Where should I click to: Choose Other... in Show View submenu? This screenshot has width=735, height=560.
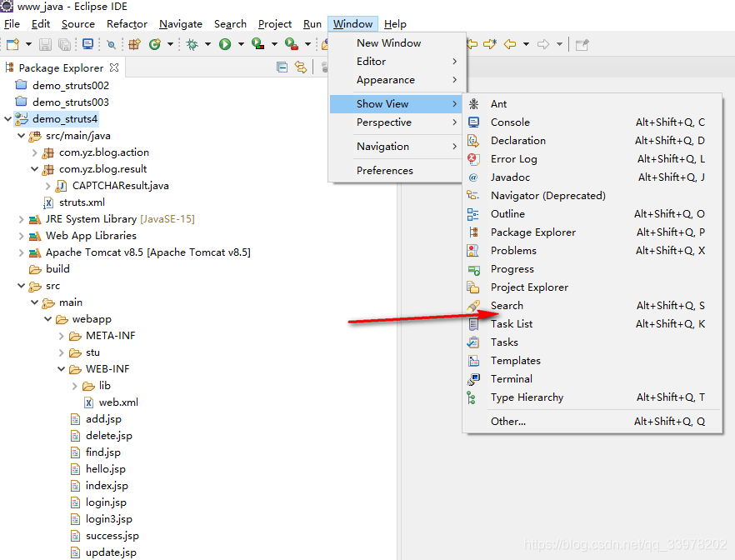click(x=592, y=422)
